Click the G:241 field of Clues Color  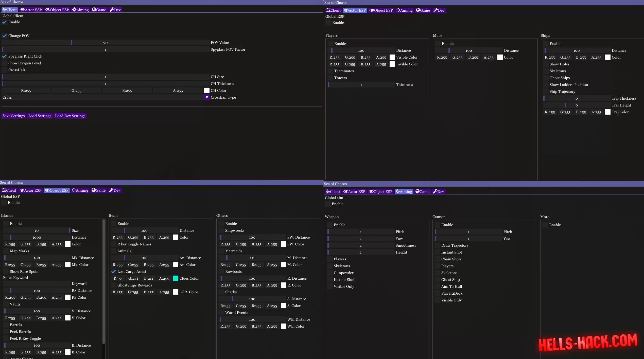133,278
